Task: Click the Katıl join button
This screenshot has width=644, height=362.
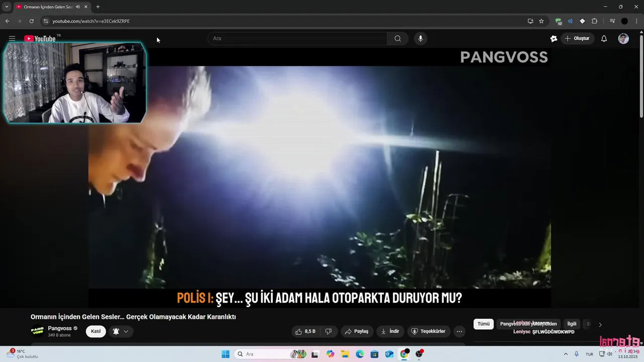Action: 96,331
